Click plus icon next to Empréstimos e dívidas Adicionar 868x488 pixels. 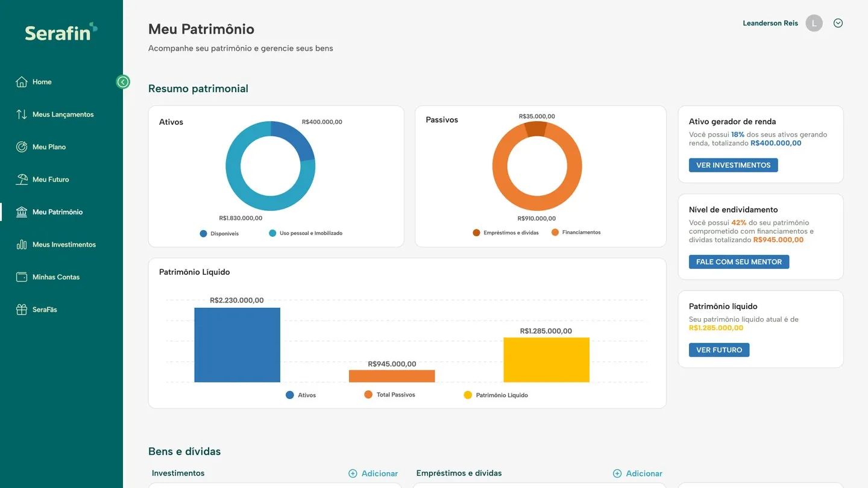point(617,474)
